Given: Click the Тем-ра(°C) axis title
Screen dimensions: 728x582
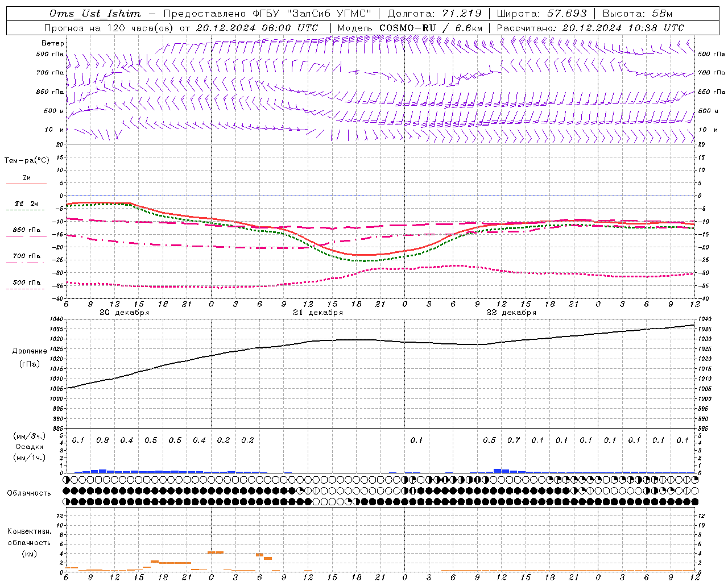Looking at the screenshot, I should point(27,160).
